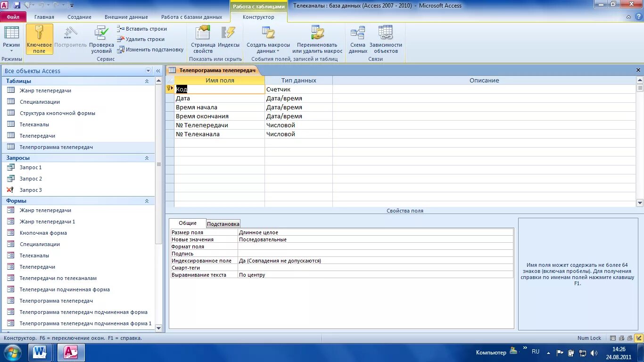Click Вставить строки in the ribbon
Viewport: 644px width, 362px height.
(x=142, y=29)
